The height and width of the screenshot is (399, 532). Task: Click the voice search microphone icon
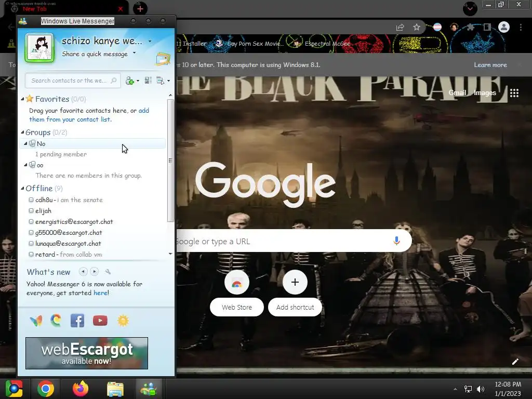[x=396, y=241]
